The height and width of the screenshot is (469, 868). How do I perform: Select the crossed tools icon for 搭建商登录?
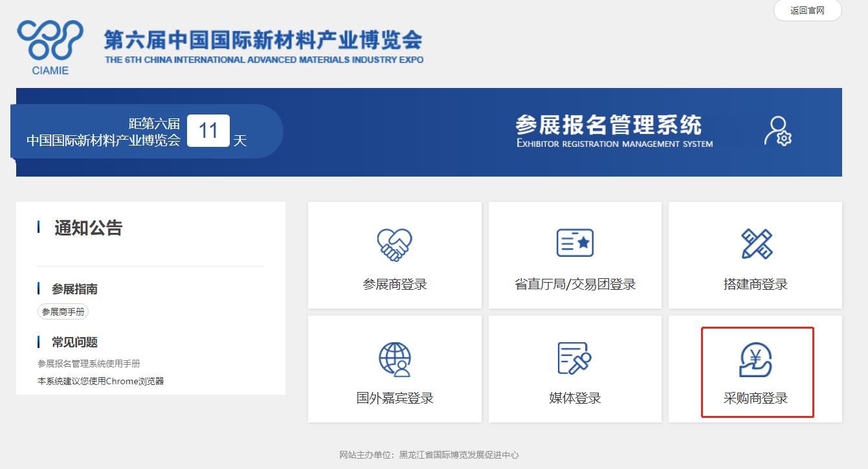755,243
